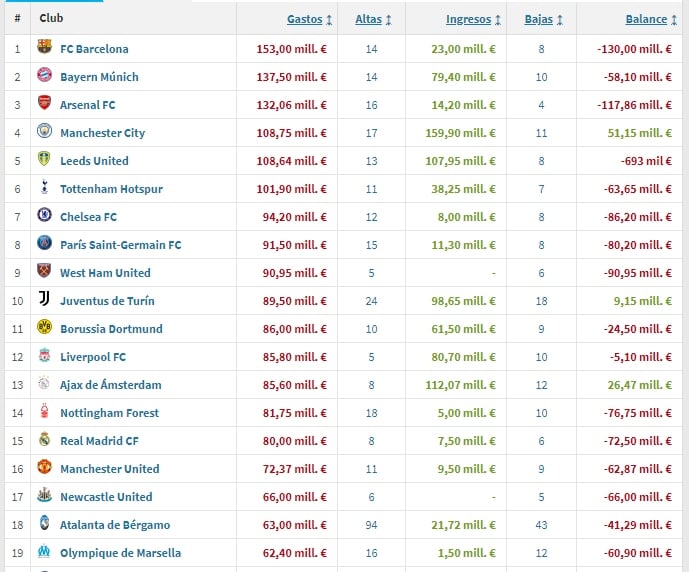Click the Club column header
The width and height of the screenshot is (689, 572).
tap(51, 18)
